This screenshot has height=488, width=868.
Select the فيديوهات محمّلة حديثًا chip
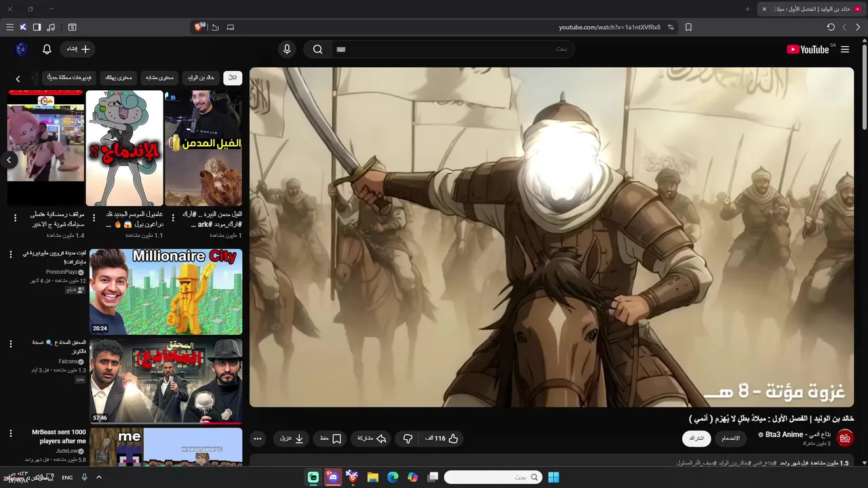[x=69, y=78]
